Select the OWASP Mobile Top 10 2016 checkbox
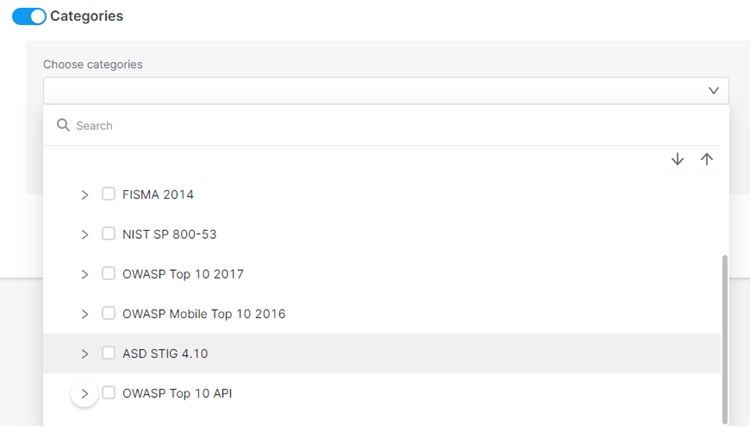 (109, 314)
